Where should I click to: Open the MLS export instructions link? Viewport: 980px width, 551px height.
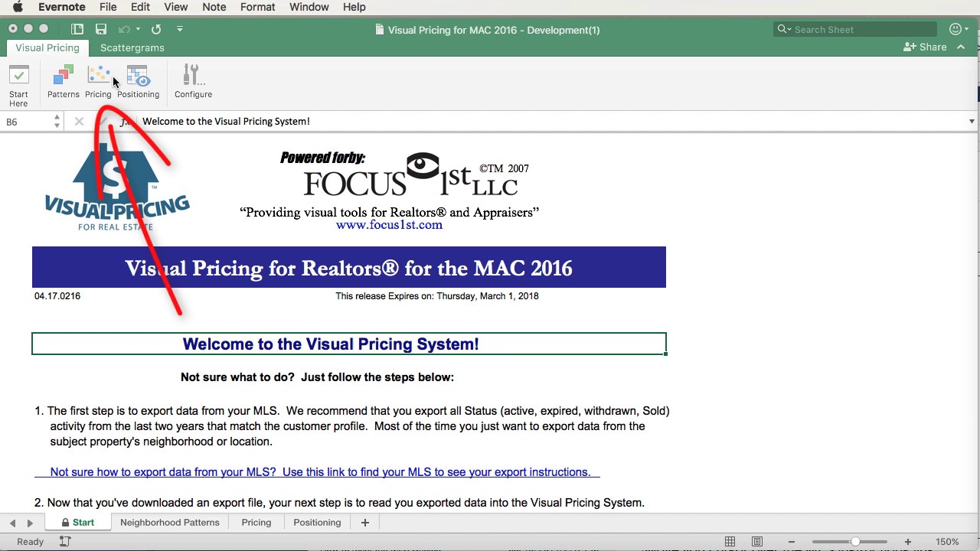click(x=320, y=472)
